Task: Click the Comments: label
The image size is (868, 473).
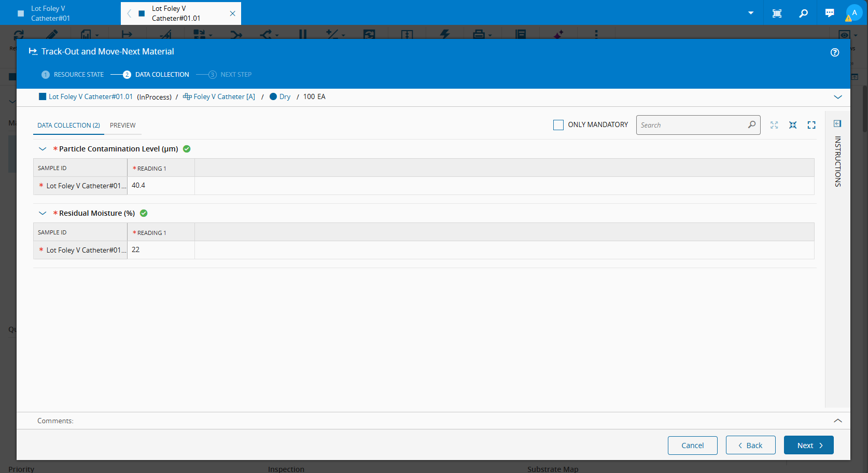Action: [55, 421]
